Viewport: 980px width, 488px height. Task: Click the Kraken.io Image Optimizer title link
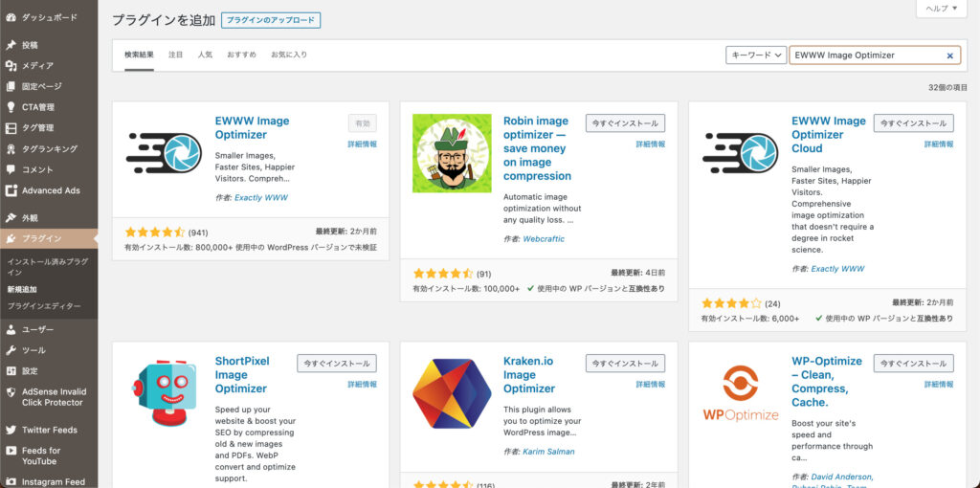[529, 375]
